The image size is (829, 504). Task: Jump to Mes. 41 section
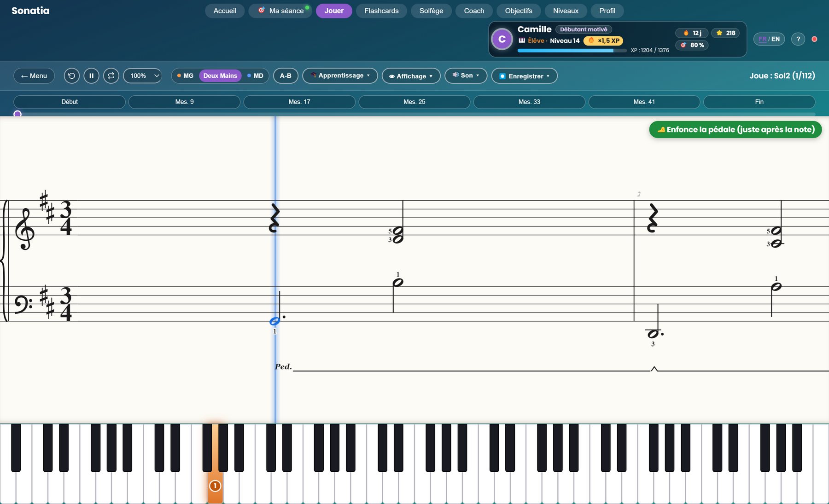click(x=644, y=102)
